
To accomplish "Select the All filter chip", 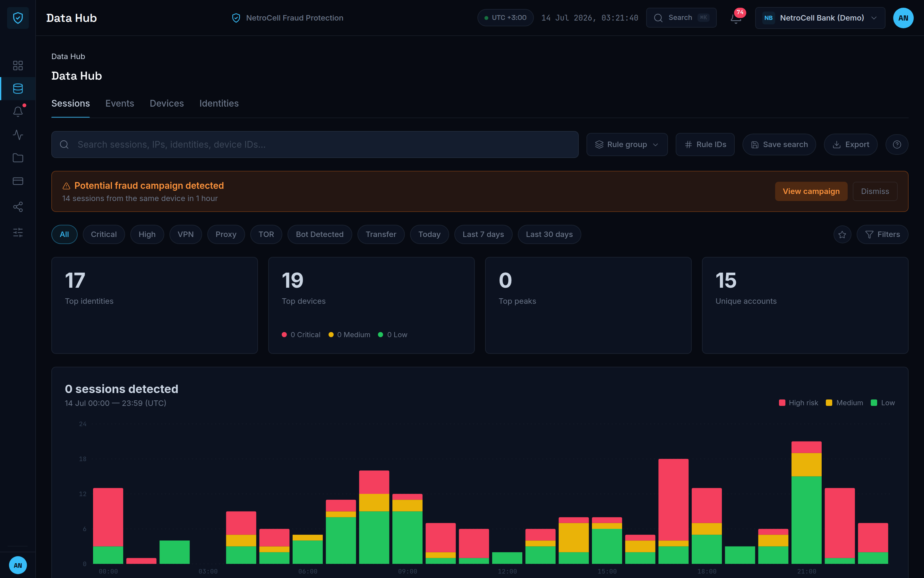I will tap(64, 234).
